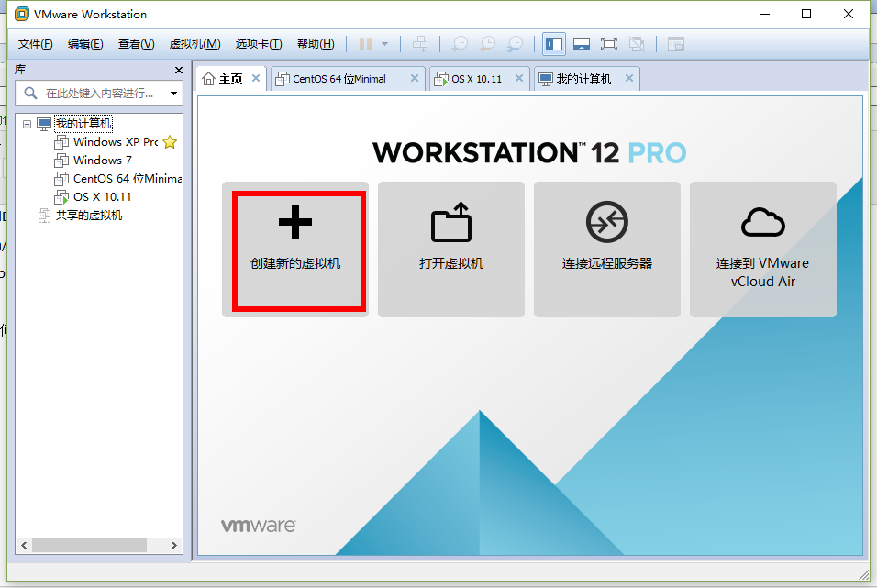Click the send Ctrl+Alt+Del toolbar icon
Image resolution: width=877 pixels, height=588 pixels.
coord(420,44)
